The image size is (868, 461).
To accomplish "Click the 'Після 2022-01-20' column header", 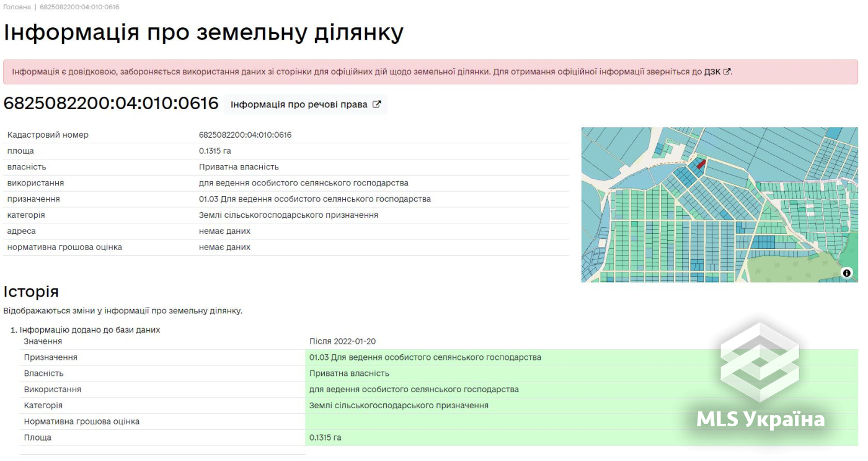I will click(342, 341).
